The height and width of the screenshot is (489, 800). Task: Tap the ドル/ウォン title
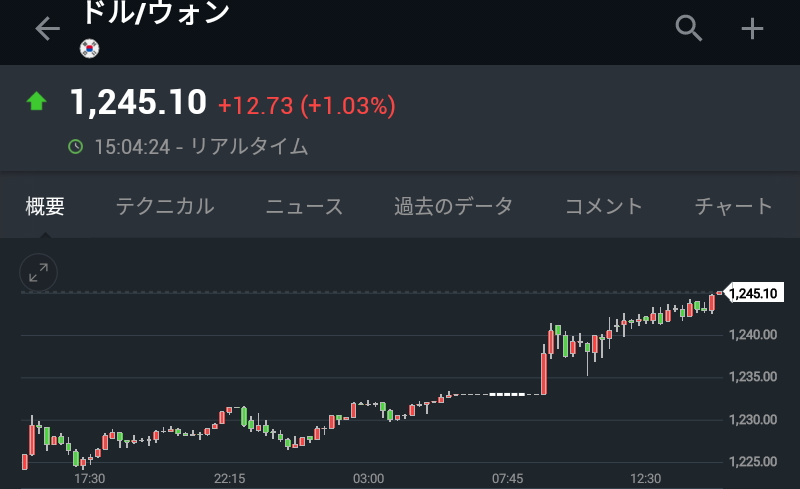pyautogui.click(x=155, y=14)
